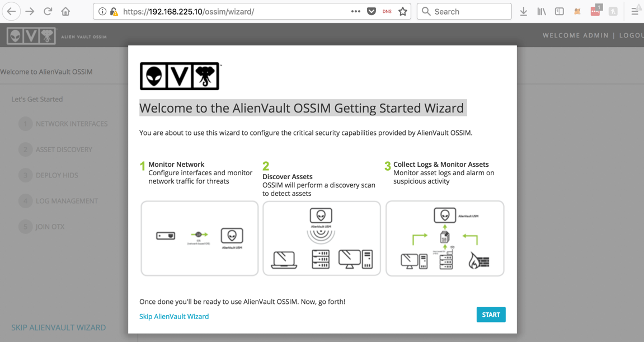Click the Discover Assets heading text
This screenshot has height=342, width=644.
288,177
